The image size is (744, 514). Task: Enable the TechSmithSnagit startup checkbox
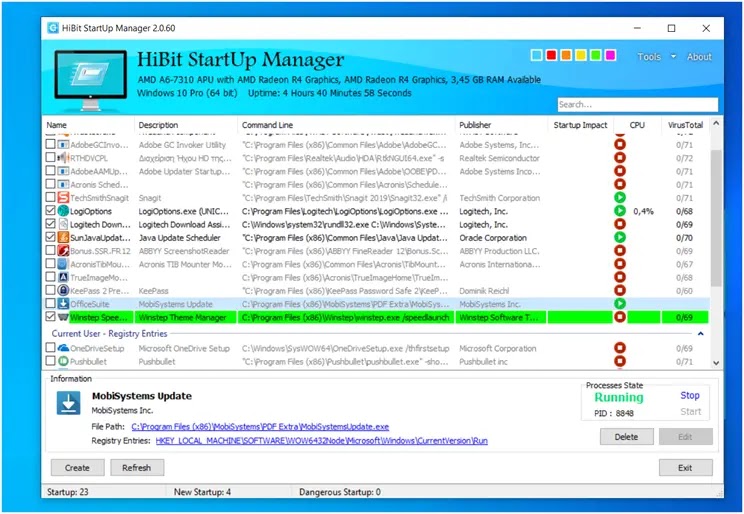[x=50, y=197]
